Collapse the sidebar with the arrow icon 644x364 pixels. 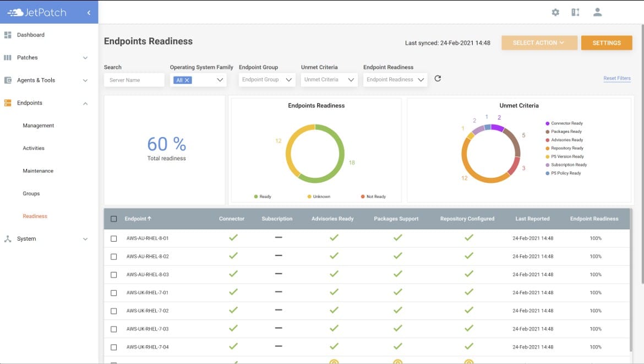coord(89,13)
